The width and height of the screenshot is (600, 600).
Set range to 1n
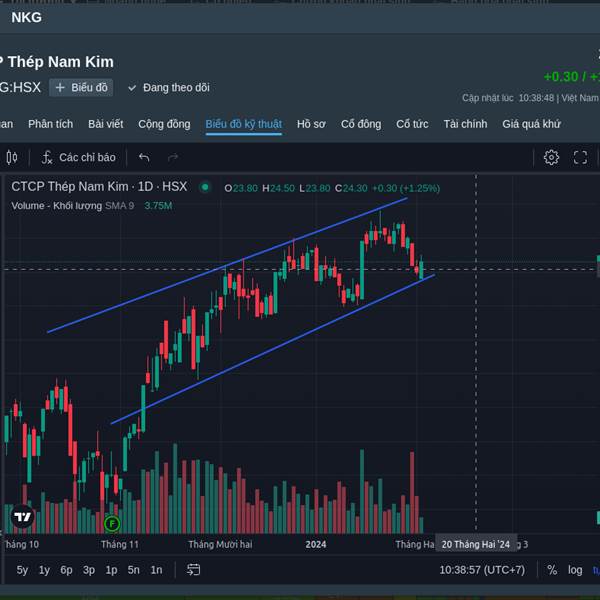[x=156, y=570]
